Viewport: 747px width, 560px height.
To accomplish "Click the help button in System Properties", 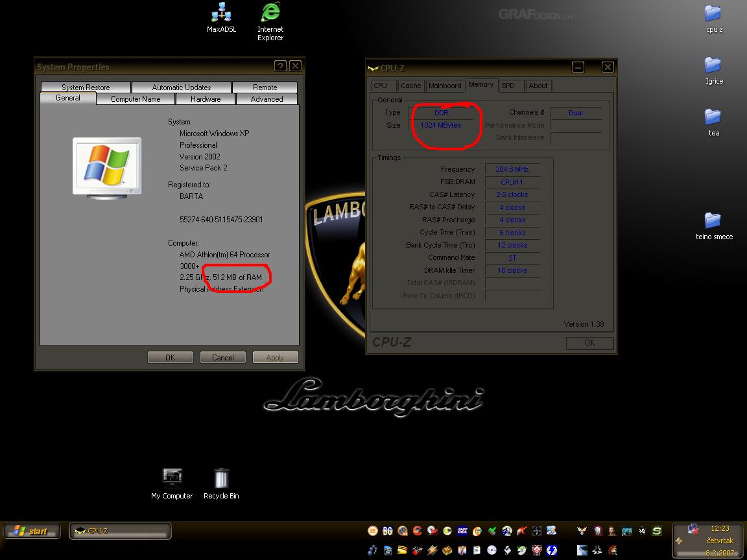I will 280,66.
